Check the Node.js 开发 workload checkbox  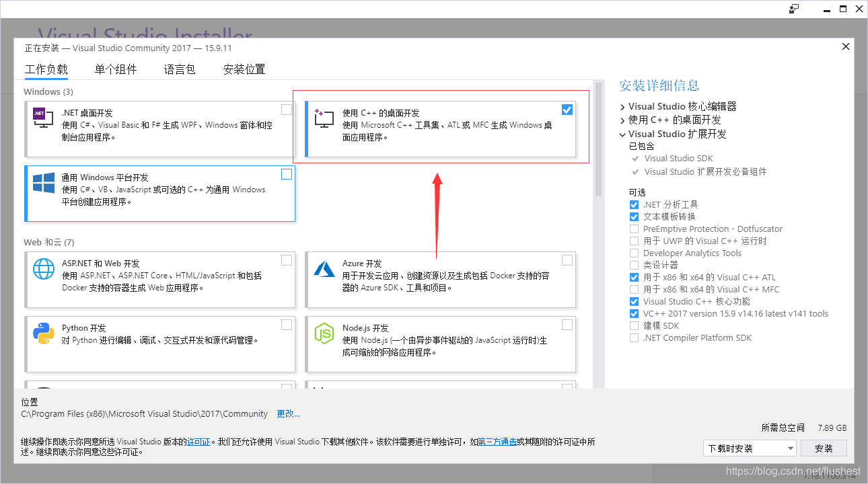(567, 325)
